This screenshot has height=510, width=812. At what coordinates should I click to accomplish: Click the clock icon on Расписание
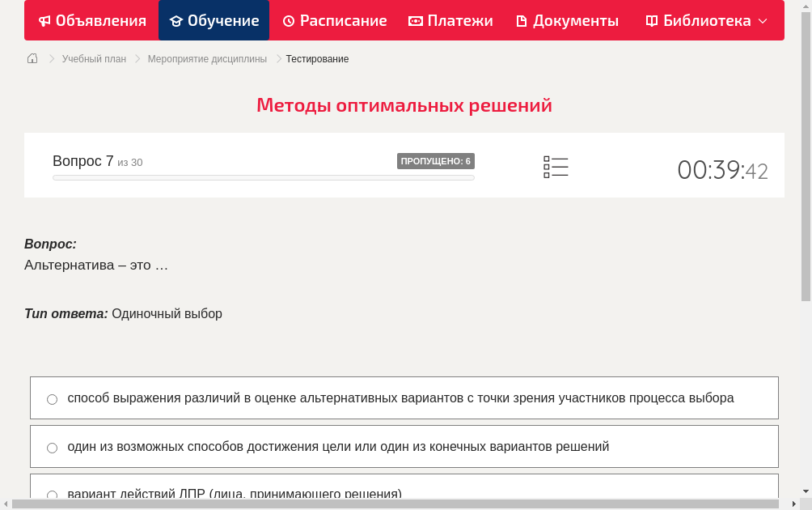click(x=289, y=20)
